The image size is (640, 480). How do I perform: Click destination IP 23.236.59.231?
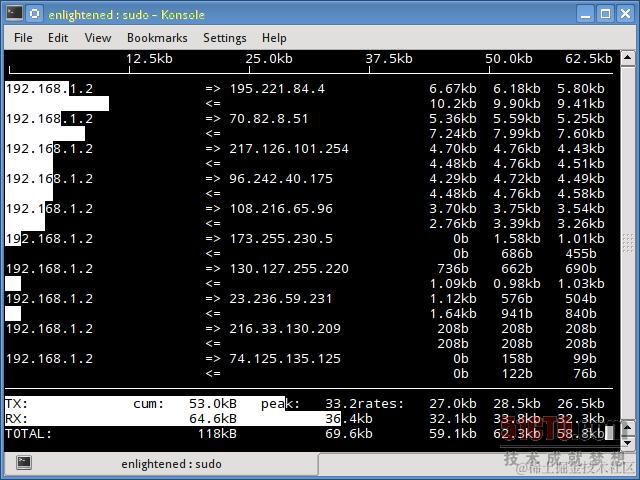pyautogui.click(x=281, y=299)
